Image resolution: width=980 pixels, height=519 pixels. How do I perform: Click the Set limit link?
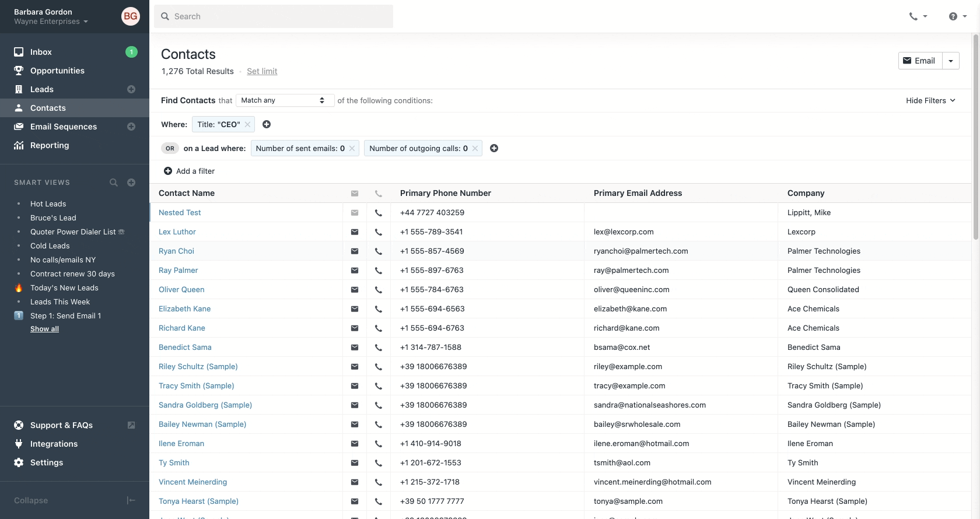pos(262,71)
